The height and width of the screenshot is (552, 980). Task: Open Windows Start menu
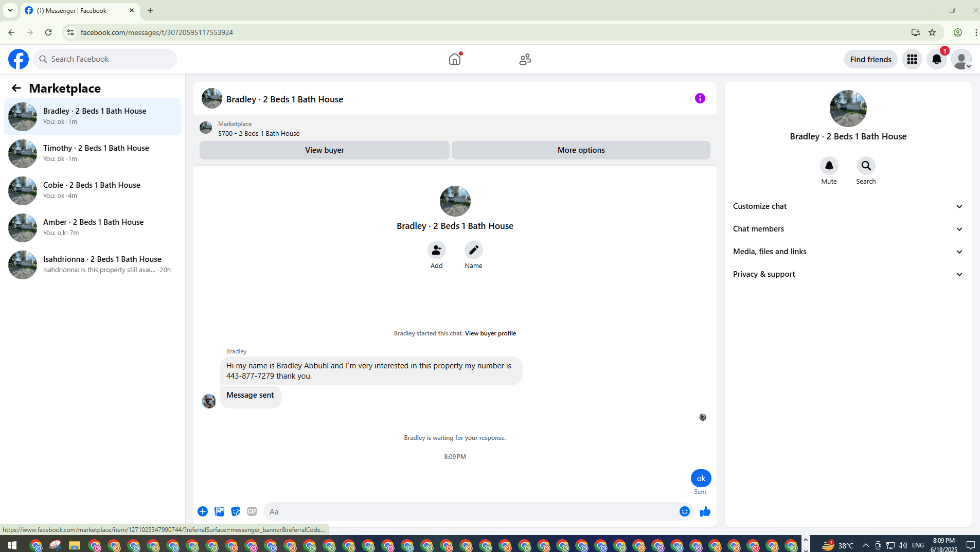pyautogui.click(x=12, y=545)
